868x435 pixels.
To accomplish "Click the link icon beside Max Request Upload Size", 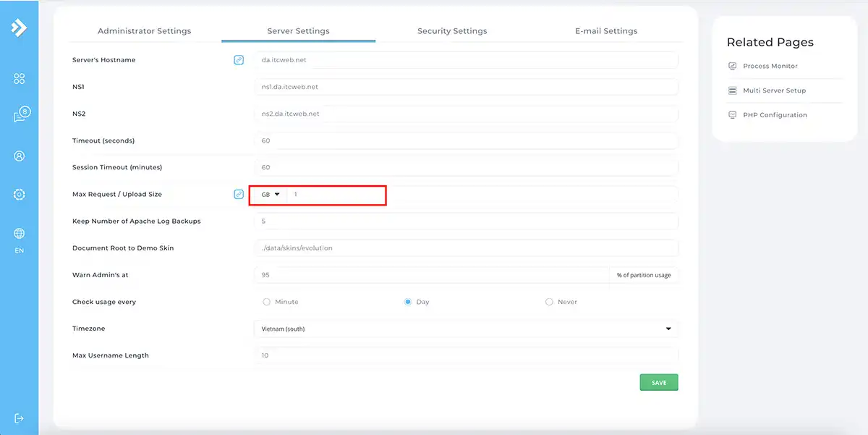I will [x=239, y=194].
